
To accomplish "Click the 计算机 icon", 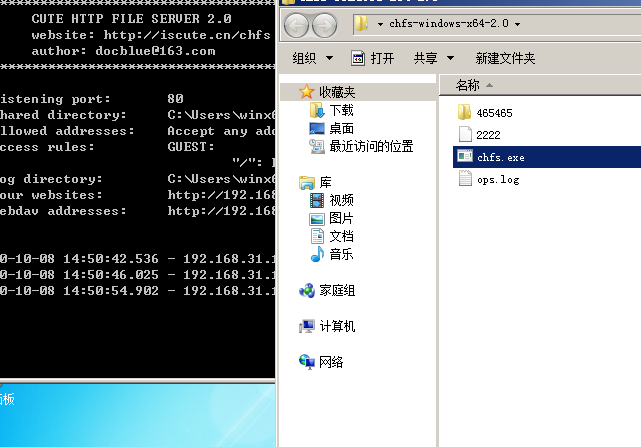I will (x=307, y=326).
